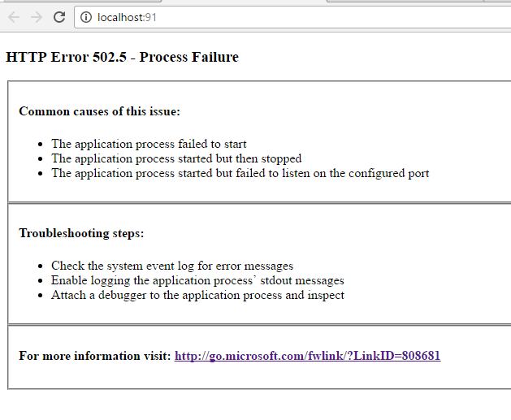Click the HTTP Error 502.5 heading
Screen dimensions: 511x420
(122, 57)
